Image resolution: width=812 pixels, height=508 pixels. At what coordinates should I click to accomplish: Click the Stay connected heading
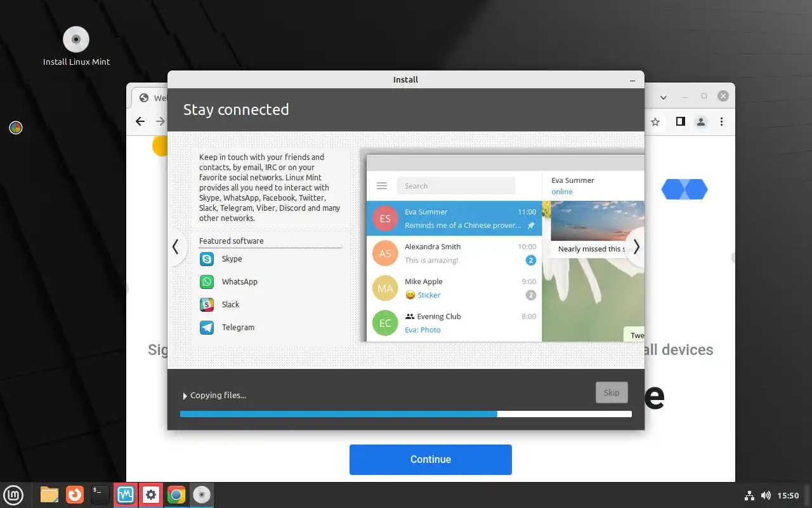236,109
